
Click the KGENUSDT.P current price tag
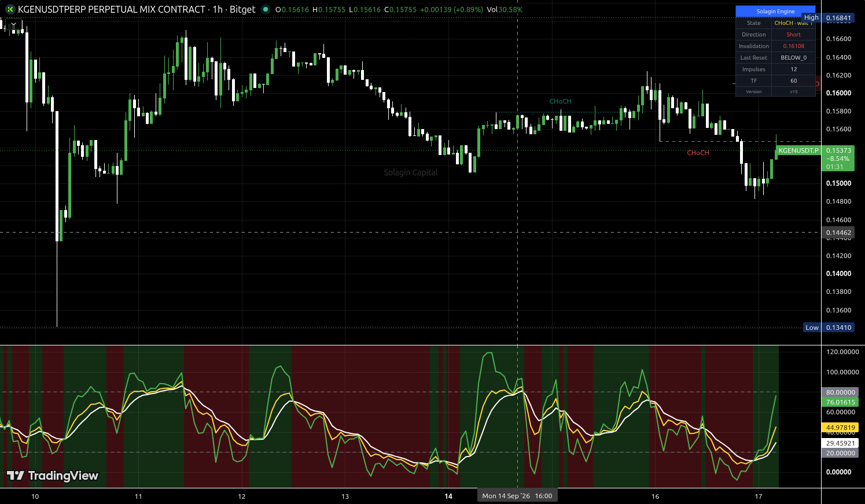(x=798, y=150)
